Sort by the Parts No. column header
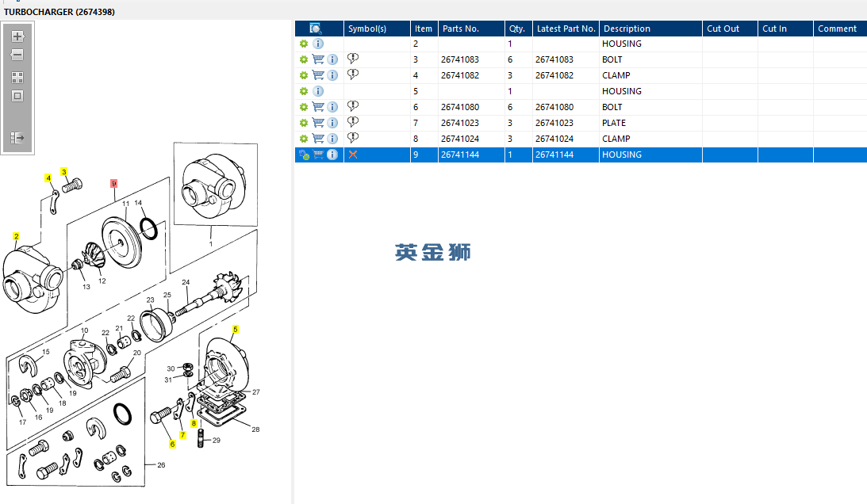 pos(471,29)
